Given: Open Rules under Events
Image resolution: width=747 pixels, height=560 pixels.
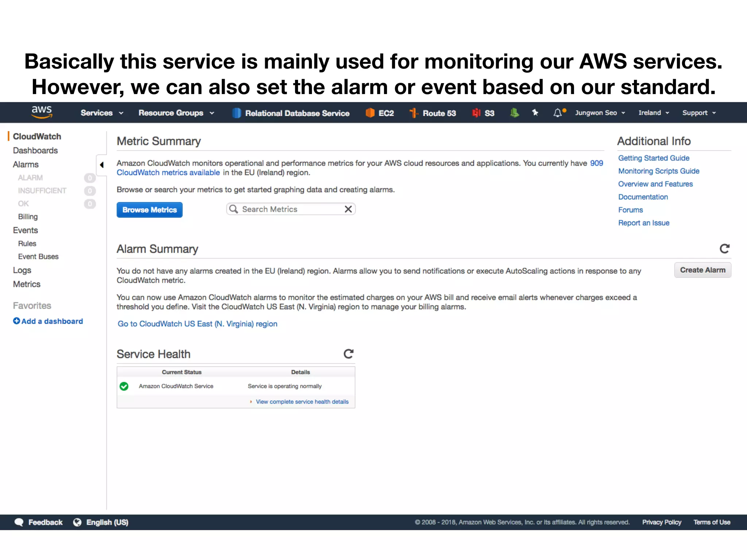Looking at the screenshot, I should [x=27, y=244].
